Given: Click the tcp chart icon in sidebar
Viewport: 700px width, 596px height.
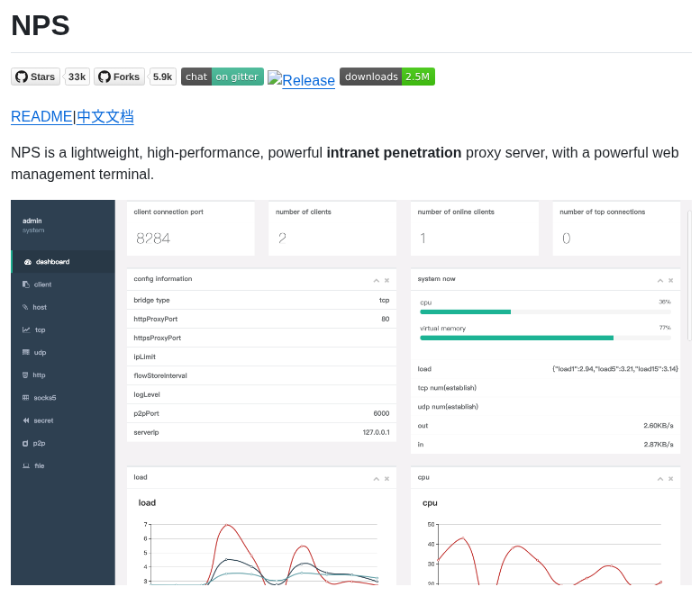Looking at the screenshot, I should 26,330.
